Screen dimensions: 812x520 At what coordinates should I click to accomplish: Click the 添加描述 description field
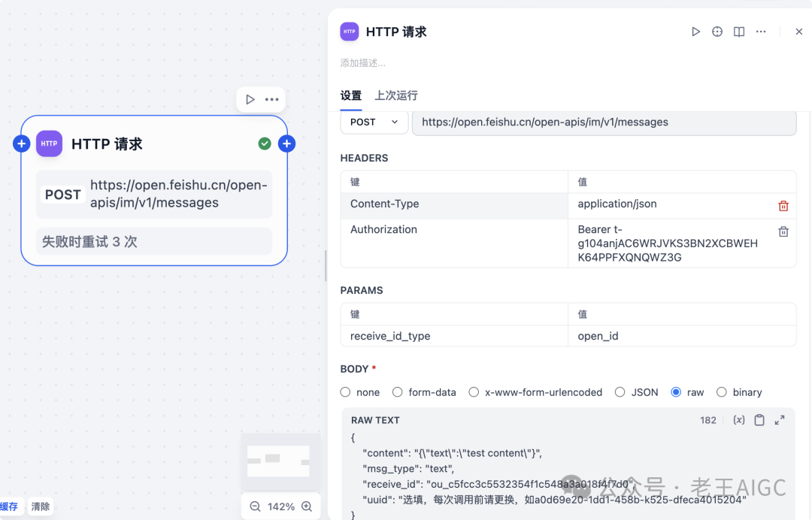[x=363, y=63]
